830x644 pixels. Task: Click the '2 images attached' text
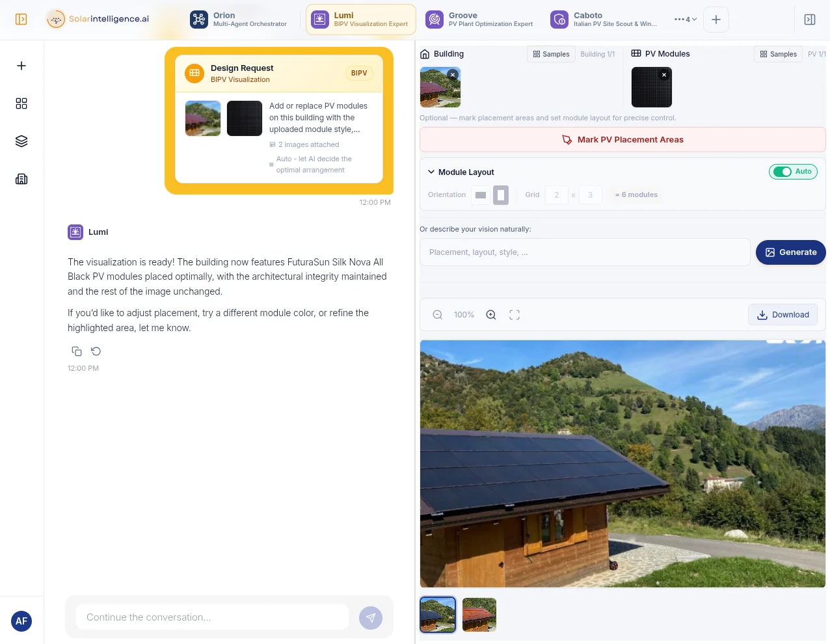tap(309, 145)
